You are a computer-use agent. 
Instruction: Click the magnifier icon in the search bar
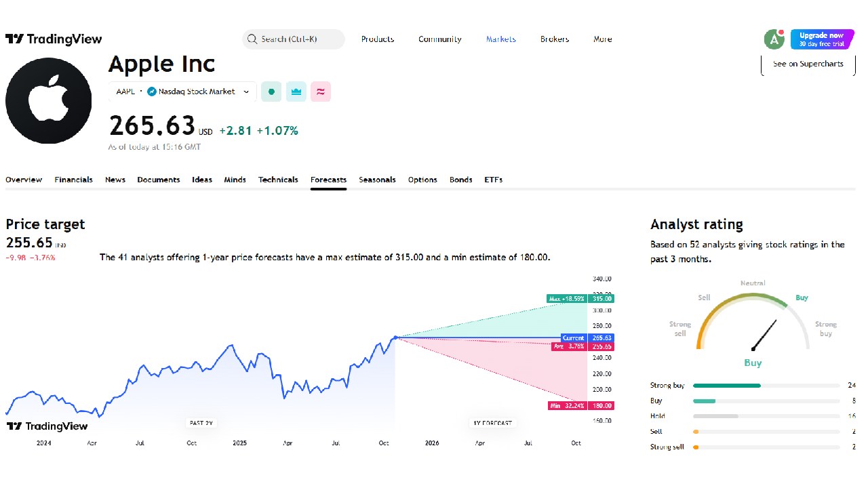click(252, 39)
